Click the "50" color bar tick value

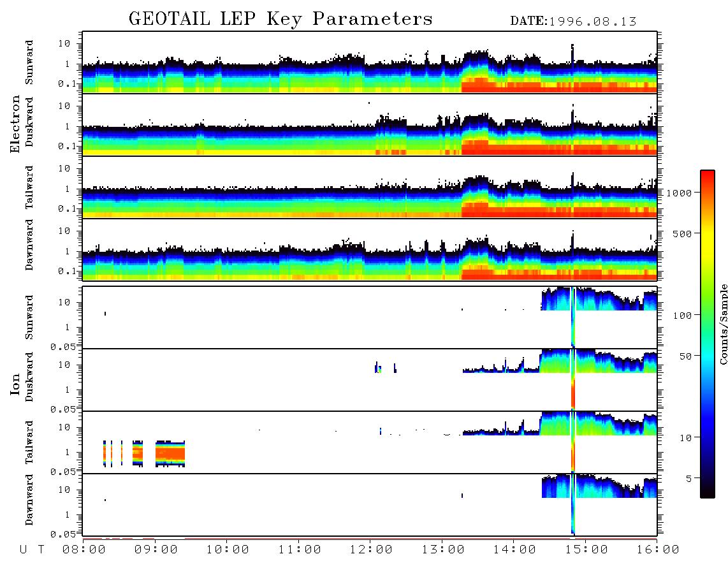click(x=685, y=356)
